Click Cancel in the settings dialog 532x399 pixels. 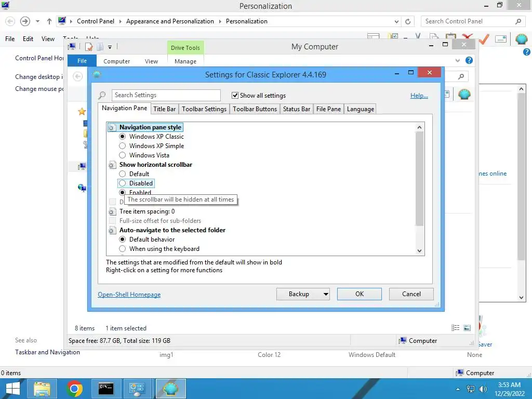point(411,294)
